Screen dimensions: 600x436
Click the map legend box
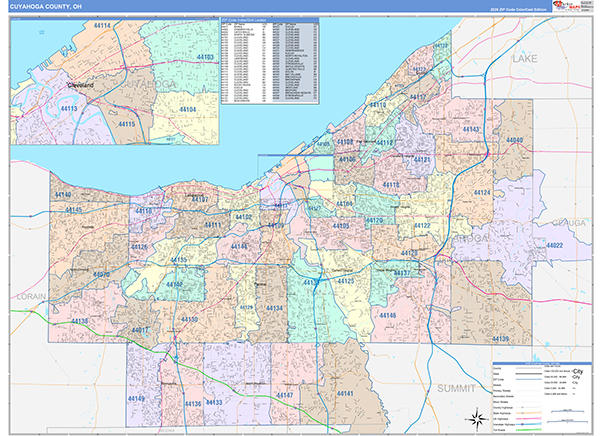542,397
